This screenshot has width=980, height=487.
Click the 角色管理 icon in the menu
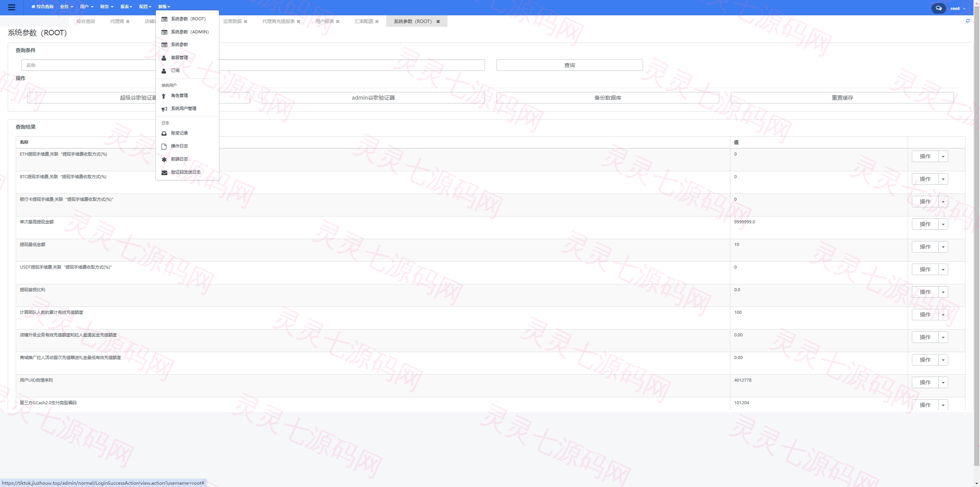pos(163,96)
